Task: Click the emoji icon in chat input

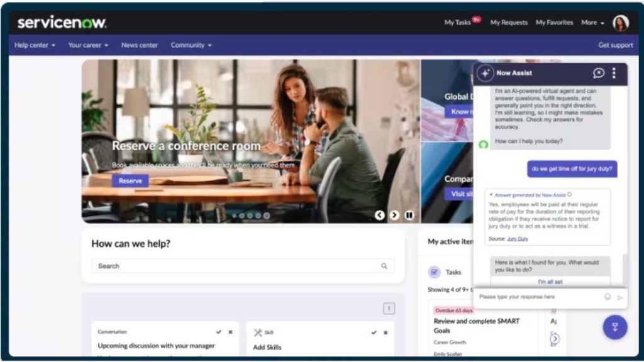Action: pyautogui.click(x=608, y=297)
